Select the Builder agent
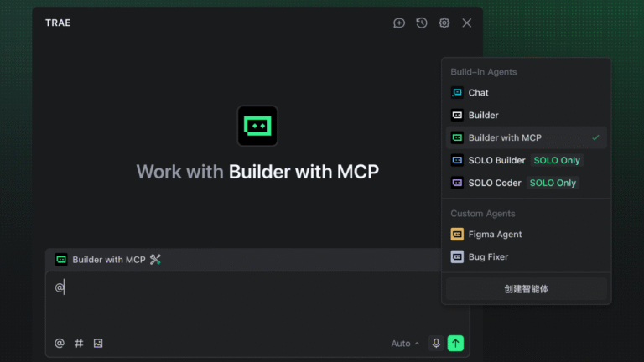Image resolution: width=644 pixels, height=362 pixels. [526, 116]
